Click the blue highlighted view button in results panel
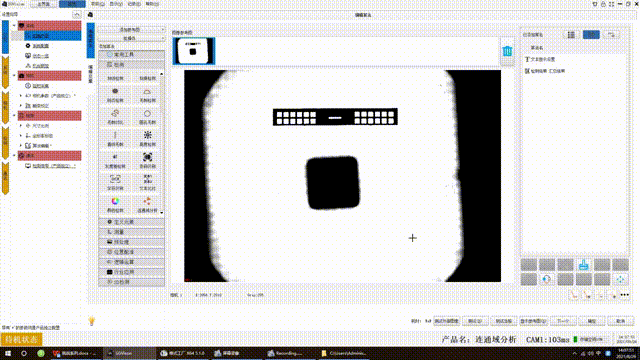The height and width of the screenshot is (360, 640). [x=591, y=35]
